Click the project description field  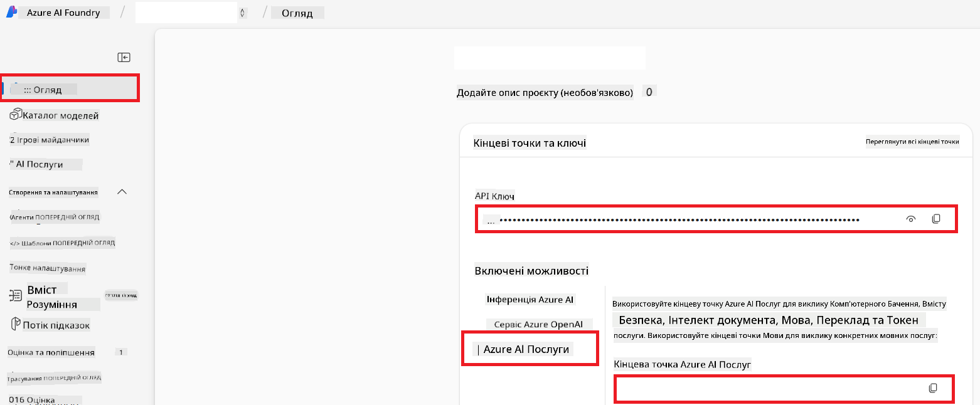pos(545,93)
